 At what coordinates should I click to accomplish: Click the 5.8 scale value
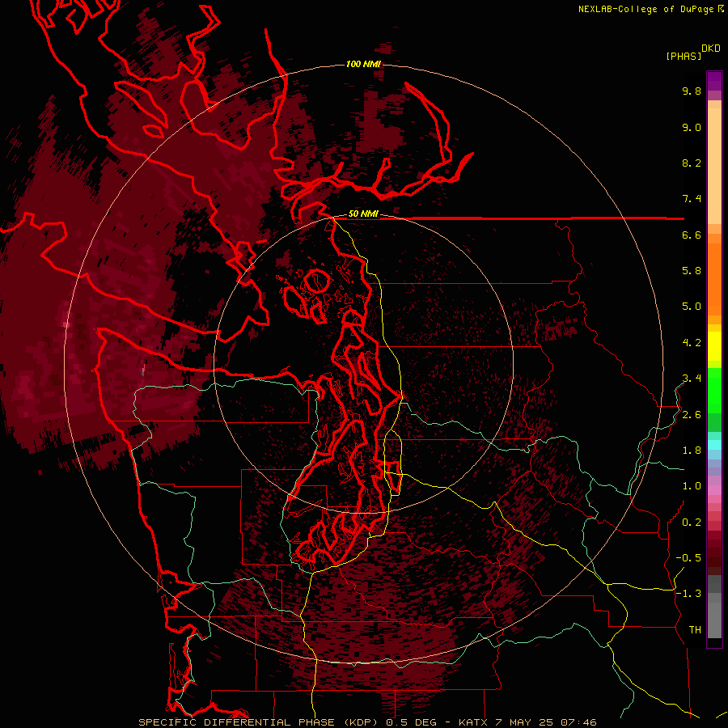692,271
